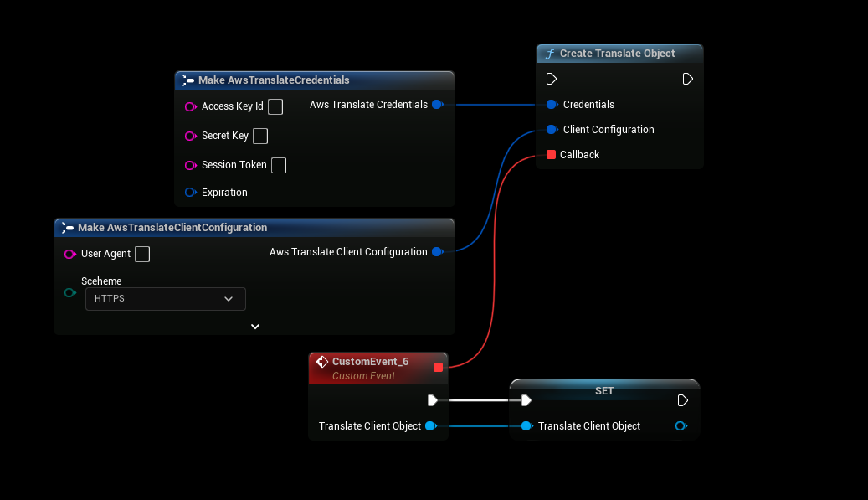Select the CustomEvent_6 node title
Image resolution: width=868 pixels, height=500 pixels.
tap(370, 362)
